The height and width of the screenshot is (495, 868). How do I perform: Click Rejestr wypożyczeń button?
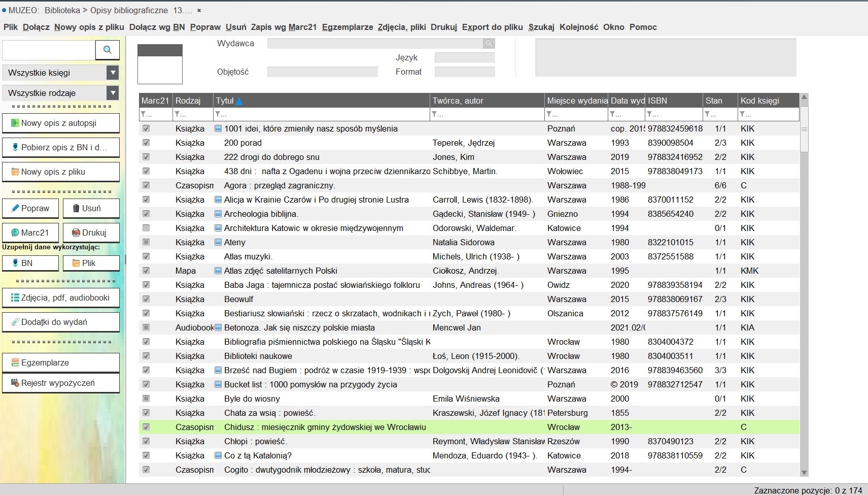(61, 383)
